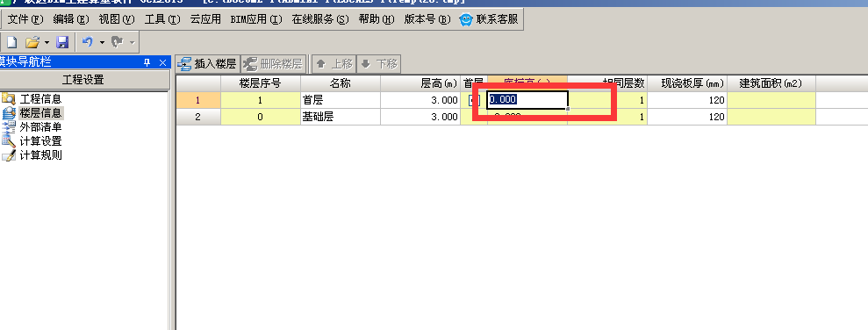Open the 云应用 menu
The height and width of the screenshot is (330, 868).
pos(205,19)
